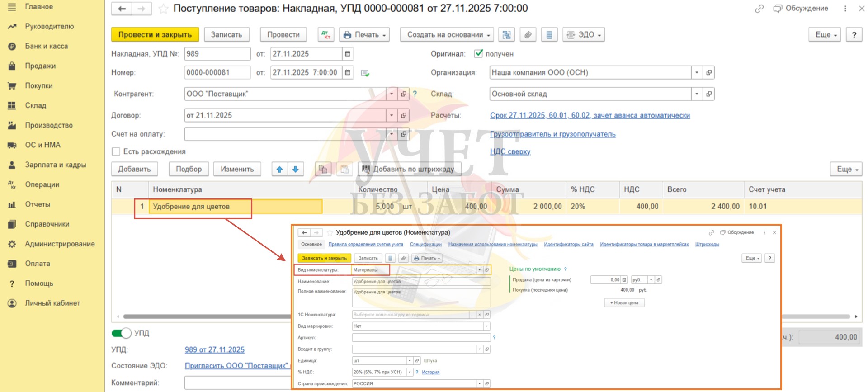Image resolution: width=868 pixels, height=392 pixels.
Task: Expand the Создать на основании dropdown
Action: (x=447, y=35)
